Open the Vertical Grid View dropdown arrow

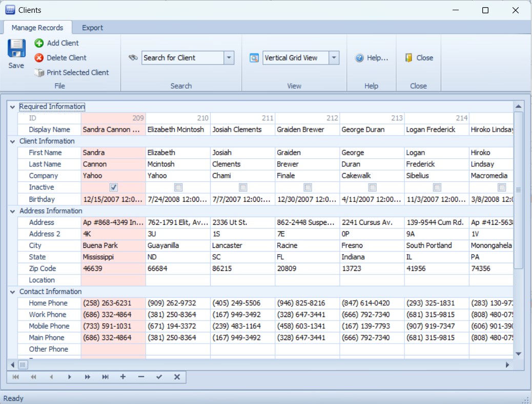click(x=334, y=58)
